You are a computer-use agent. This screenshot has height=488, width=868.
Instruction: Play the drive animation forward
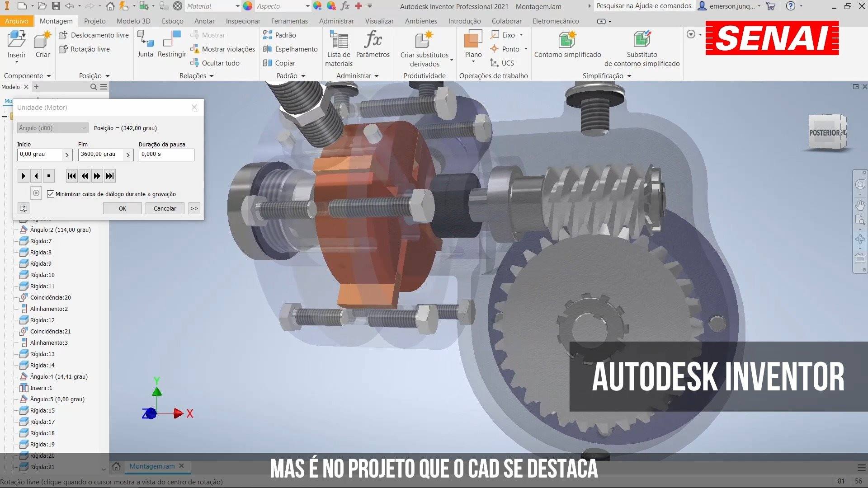pyautogui.click(x=24, y=176)
